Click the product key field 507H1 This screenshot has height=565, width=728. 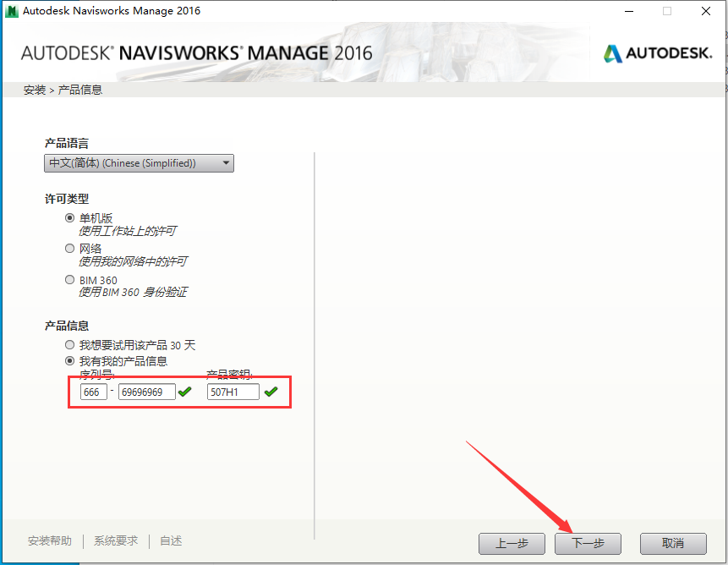click(x=233, y=392)
